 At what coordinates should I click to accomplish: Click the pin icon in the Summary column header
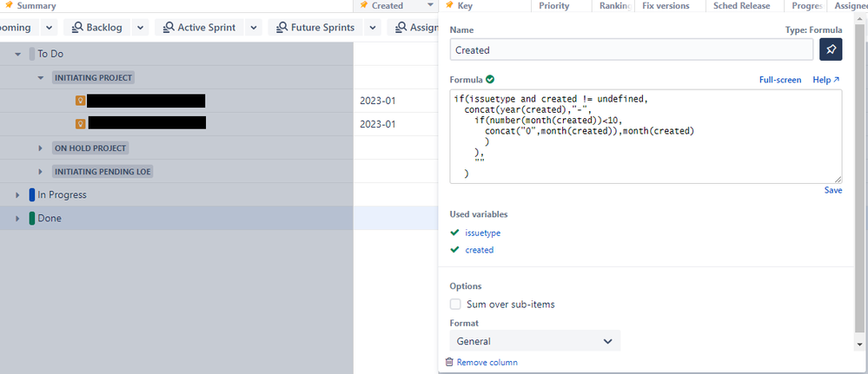pos(9,5)
